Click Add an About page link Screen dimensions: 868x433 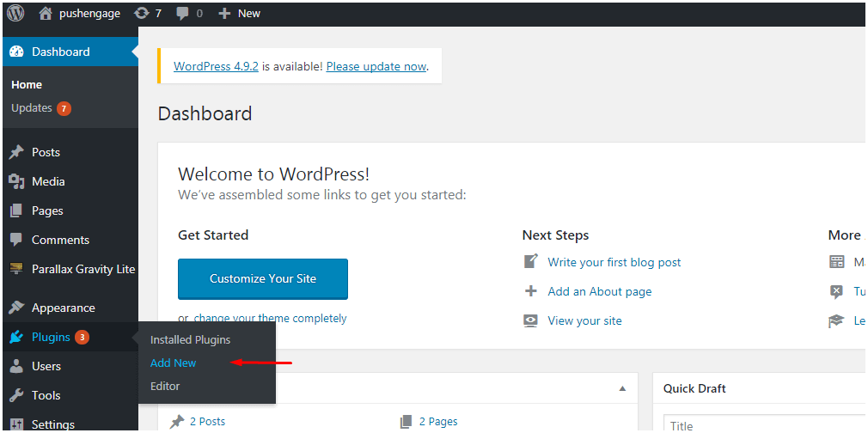pos(600,291)
